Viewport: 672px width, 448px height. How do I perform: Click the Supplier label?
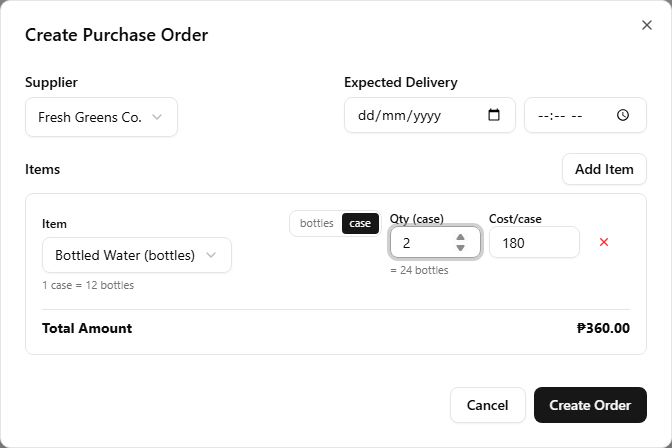point(51,82)
